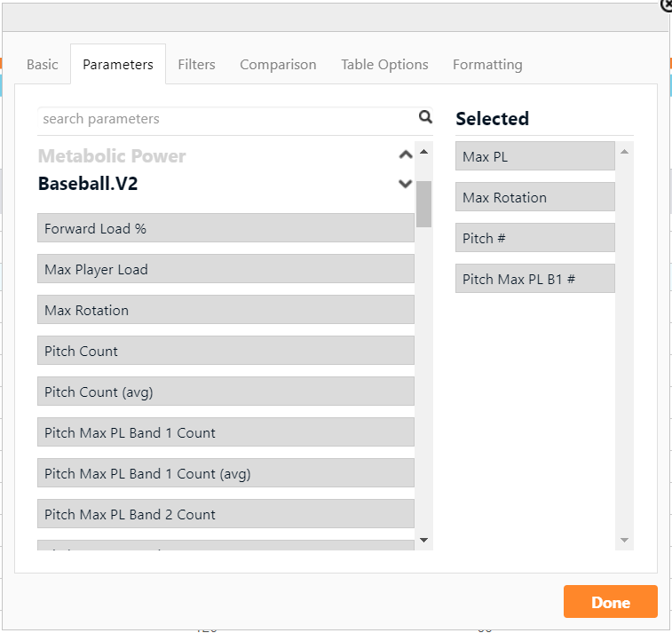Open the Table Options tab

click(x=384, y=65)
